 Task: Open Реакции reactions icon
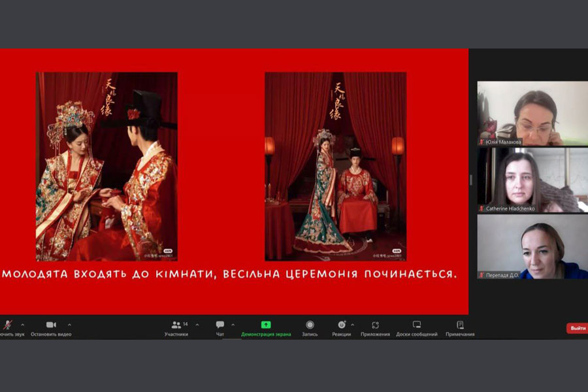pyautogui.click(x=342, y=325)
